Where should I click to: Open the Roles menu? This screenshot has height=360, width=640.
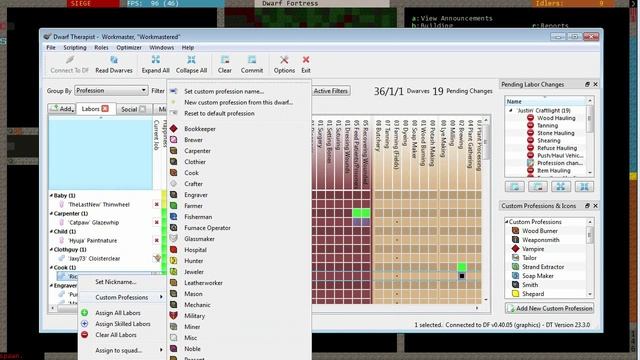101,47
